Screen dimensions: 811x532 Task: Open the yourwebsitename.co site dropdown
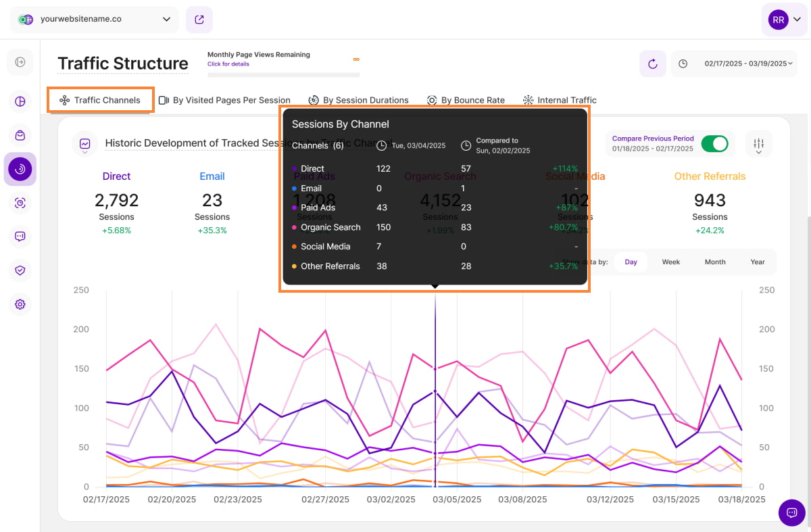click(95, 20)
